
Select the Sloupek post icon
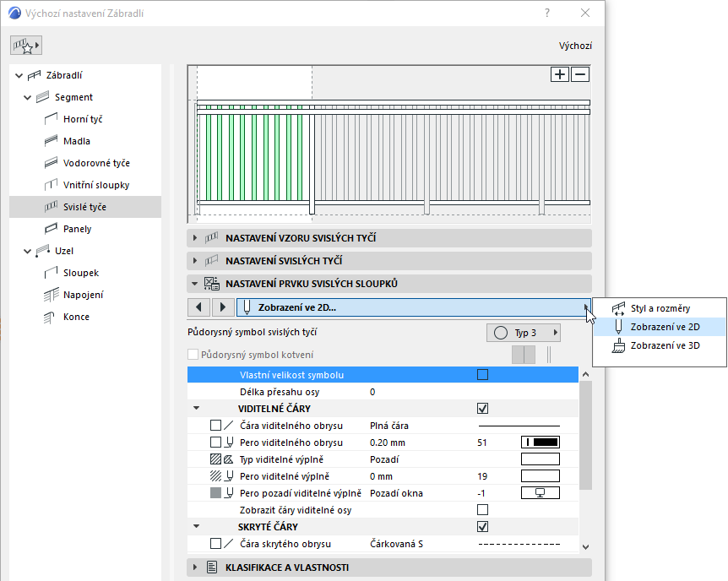[51, 273]
